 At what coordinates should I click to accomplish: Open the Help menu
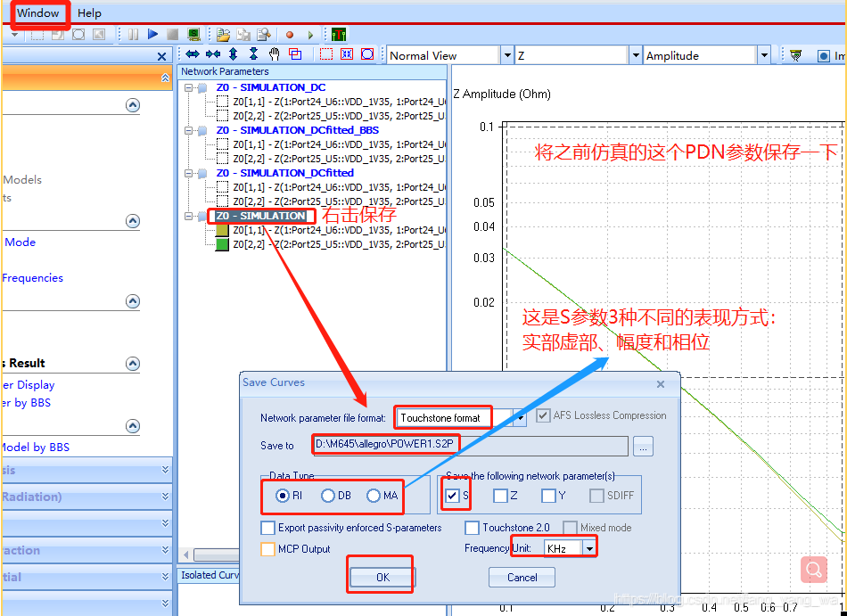pos(89,13)
